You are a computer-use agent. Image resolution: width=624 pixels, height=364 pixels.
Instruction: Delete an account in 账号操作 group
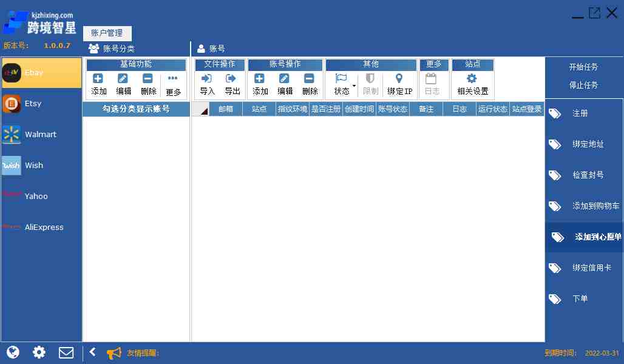click(x=310, y=84)
